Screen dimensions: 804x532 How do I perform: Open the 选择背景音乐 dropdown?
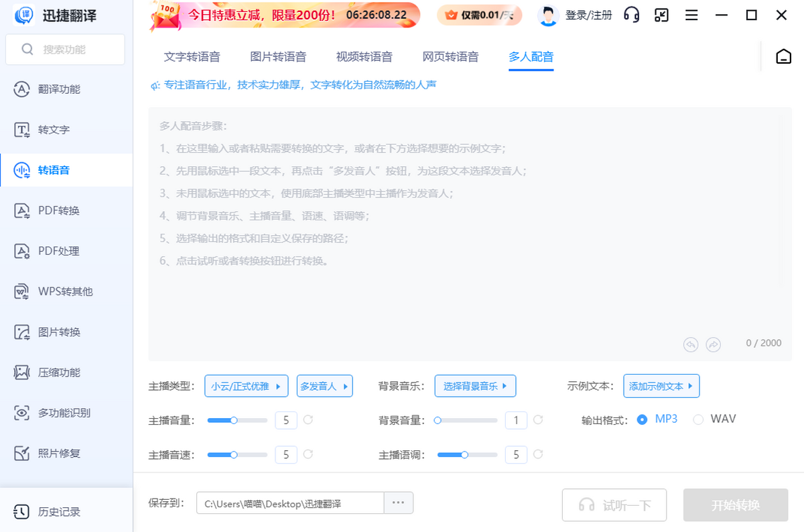tap(476, 386)
